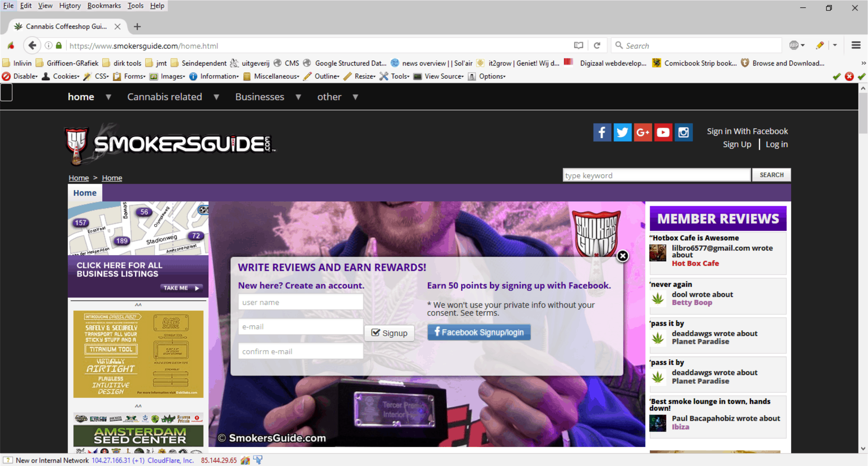Open the Help menu
Screen dimensions: 868x466
point(157,5)
